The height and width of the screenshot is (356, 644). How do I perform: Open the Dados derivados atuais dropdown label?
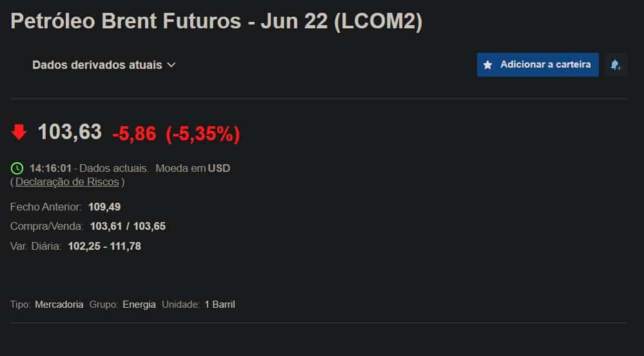(97, 65)
